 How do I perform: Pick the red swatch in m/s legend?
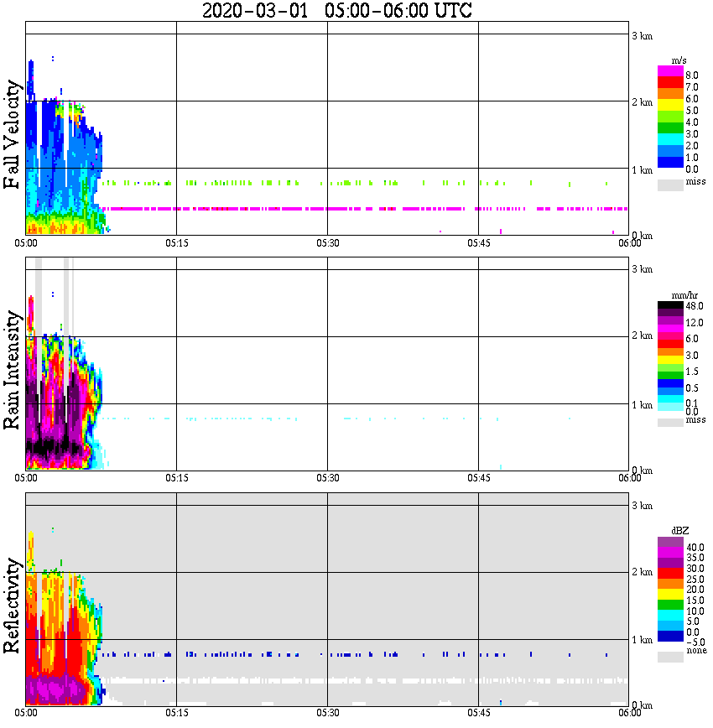[670, 82]
